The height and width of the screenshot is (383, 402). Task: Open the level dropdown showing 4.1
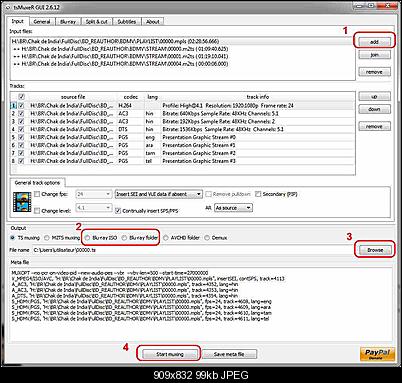click(94, 208)
